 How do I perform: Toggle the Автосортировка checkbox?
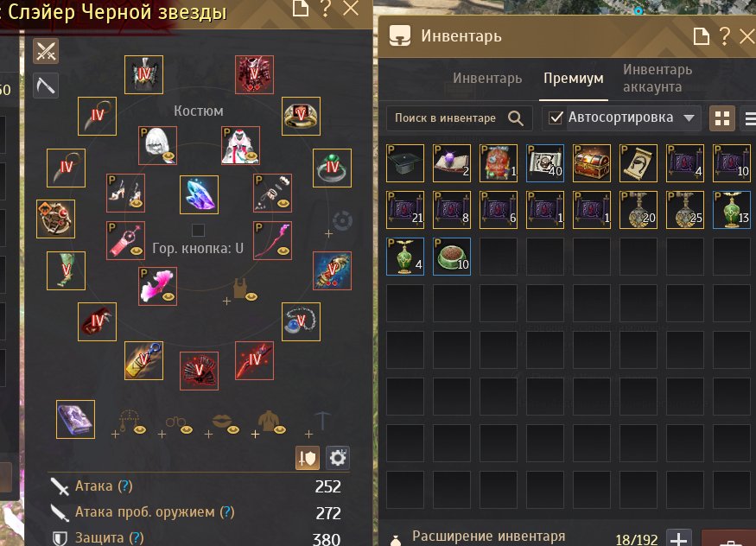point(556,117)
